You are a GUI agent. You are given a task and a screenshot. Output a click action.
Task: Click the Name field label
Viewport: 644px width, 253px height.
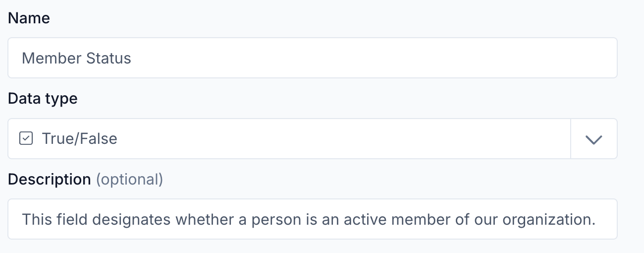pos(29,18)
